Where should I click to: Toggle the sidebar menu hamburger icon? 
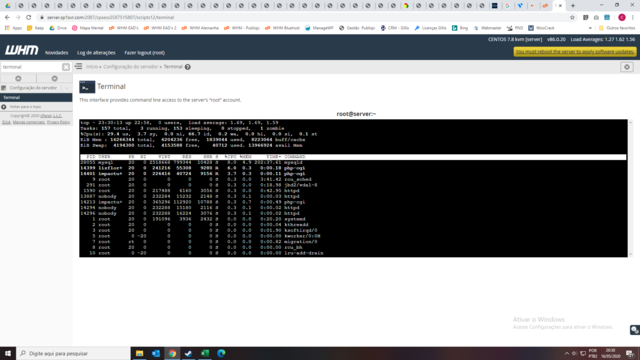(78, 67)
